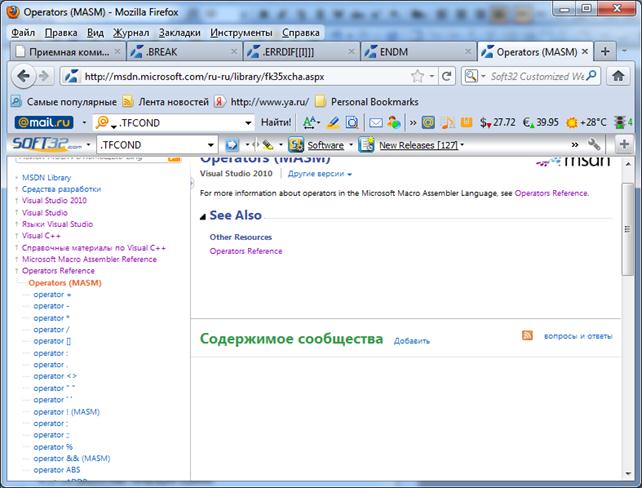Viewport: 642px width, 488px height.
Task: Click the Yandex bookmark icon
Action: point(219,102)
